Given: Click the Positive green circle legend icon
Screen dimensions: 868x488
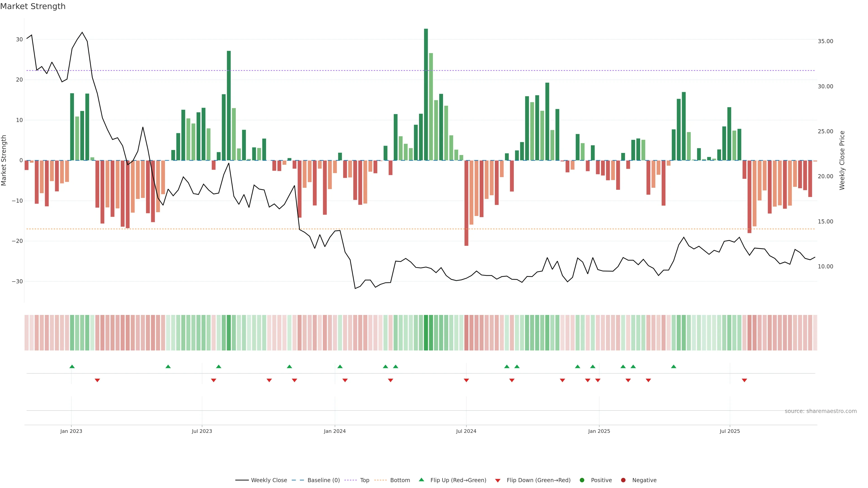Looking at the screenshot, I should click(582, 480).
